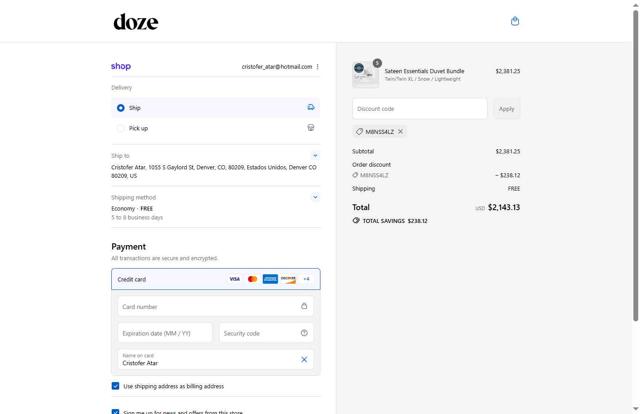Click the Mastercard logo
The width and height of the screenshot is (640, 414).
point(252,279)
